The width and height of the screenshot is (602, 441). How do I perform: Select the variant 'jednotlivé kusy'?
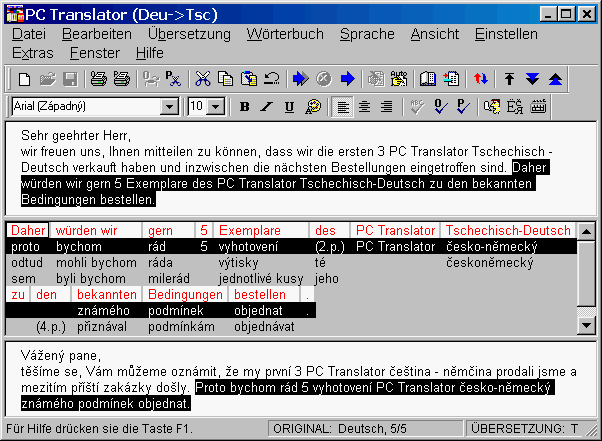tap(261, 279)
